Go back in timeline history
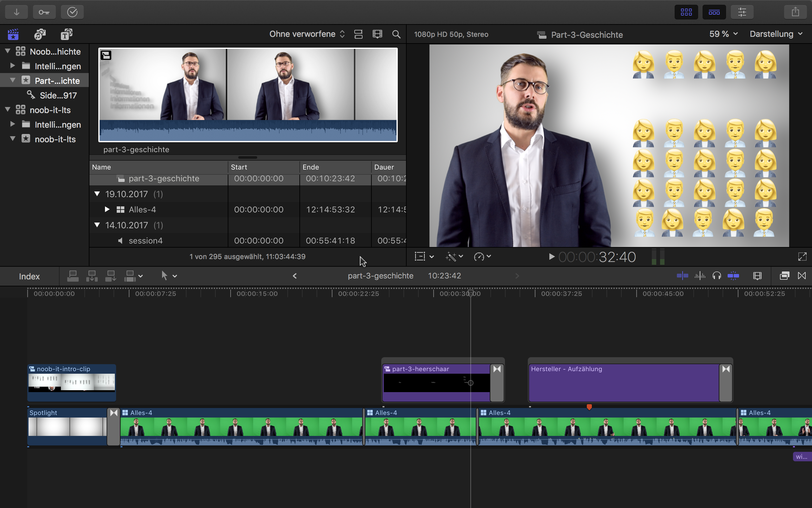Image resolution: width=812 pixels, height=508 pixels. [x=295, y=276]
